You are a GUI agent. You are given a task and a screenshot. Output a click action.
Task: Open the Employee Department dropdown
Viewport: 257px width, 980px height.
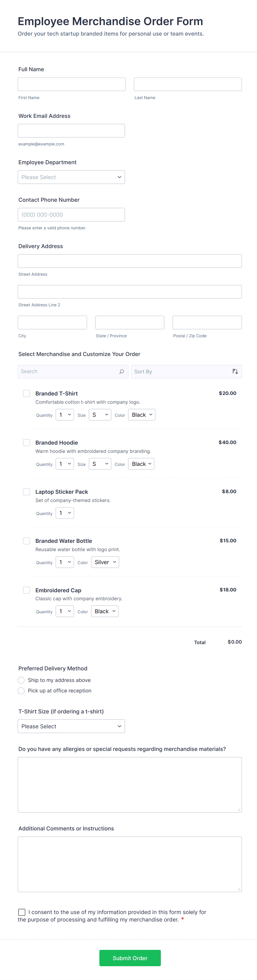[x=71, y=177]
